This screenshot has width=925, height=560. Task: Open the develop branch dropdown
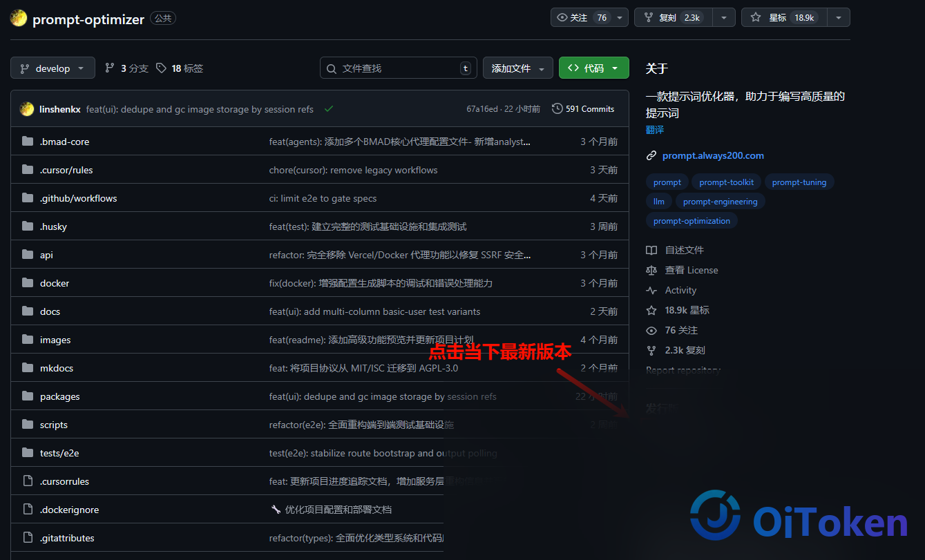click(x=53, y=68)
